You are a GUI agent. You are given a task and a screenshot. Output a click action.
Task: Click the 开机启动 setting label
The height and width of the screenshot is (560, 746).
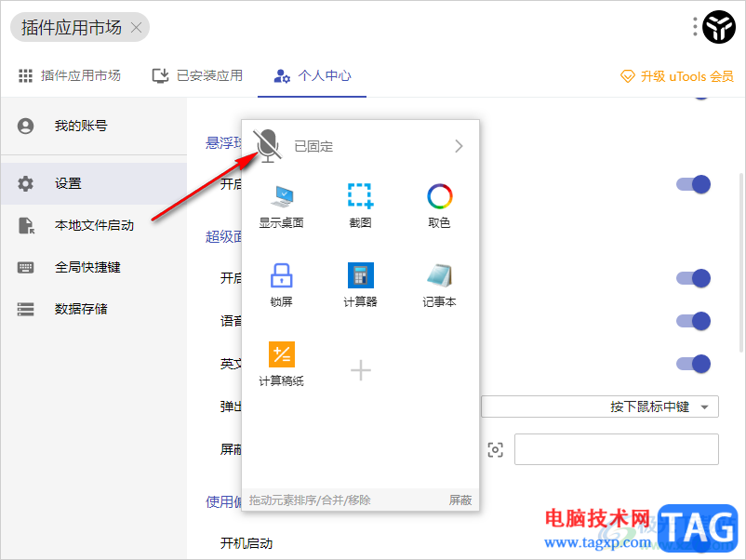[x=246, y=543]
